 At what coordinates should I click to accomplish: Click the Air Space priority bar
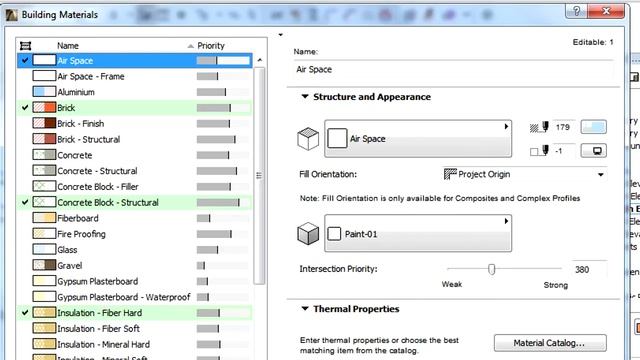223,60
